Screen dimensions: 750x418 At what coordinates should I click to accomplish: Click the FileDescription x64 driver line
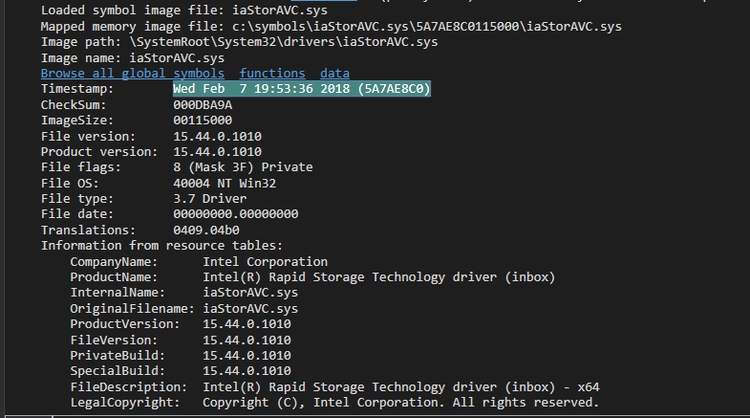click(x=401, y=387)
